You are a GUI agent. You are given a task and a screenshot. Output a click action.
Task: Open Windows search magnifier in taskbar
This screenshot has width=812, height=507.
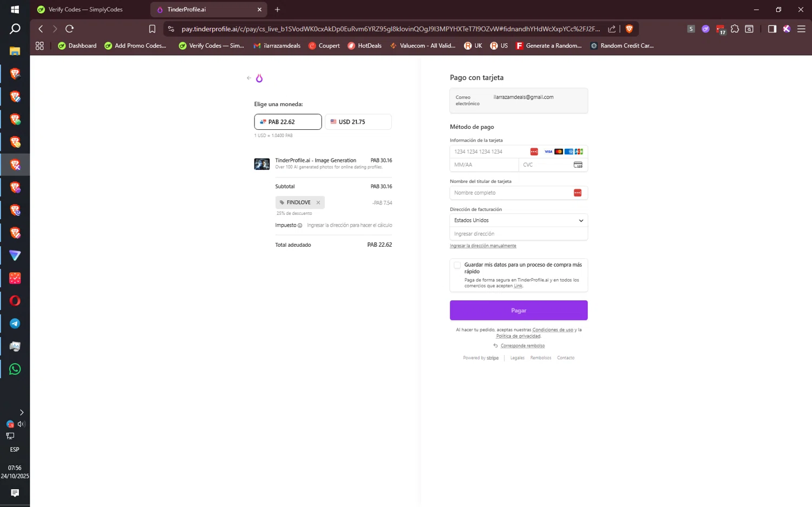15,29
